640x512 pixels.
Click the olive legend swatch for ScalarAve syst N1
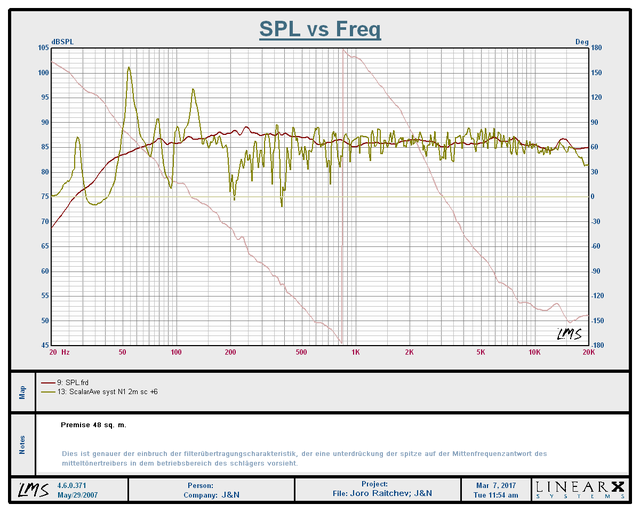click(48, 392)
